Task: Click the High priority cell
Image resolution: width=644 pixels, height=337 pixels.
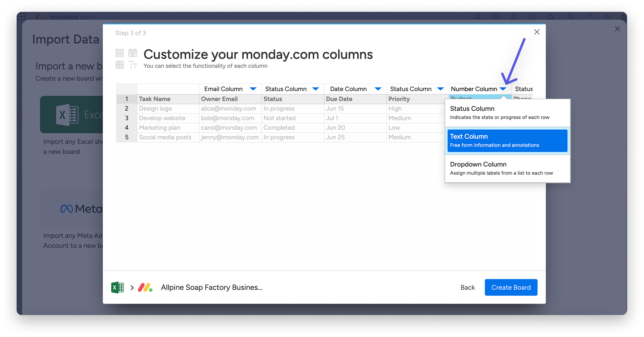Action: [x=416, y=109]
